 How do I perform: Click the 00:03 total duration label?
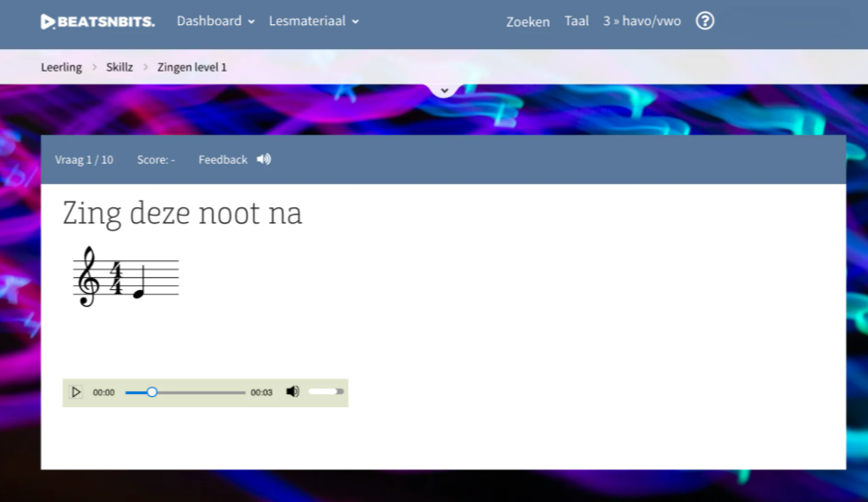pyautogui.click(x=261, y=393)
